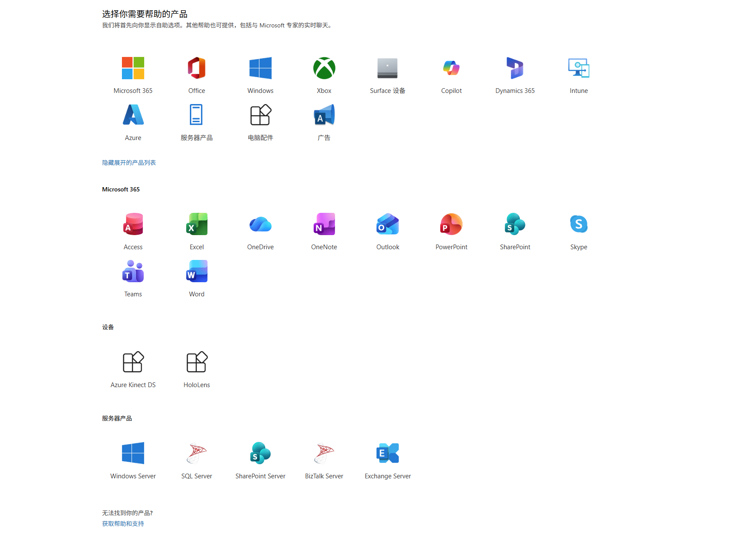The image size is (756, 537).
Task: Select the Teams app icon
Action: tap(133, 271)
